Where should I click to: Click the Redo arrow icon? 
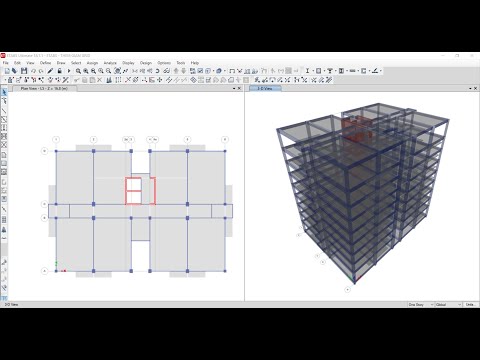coord(41,71)
